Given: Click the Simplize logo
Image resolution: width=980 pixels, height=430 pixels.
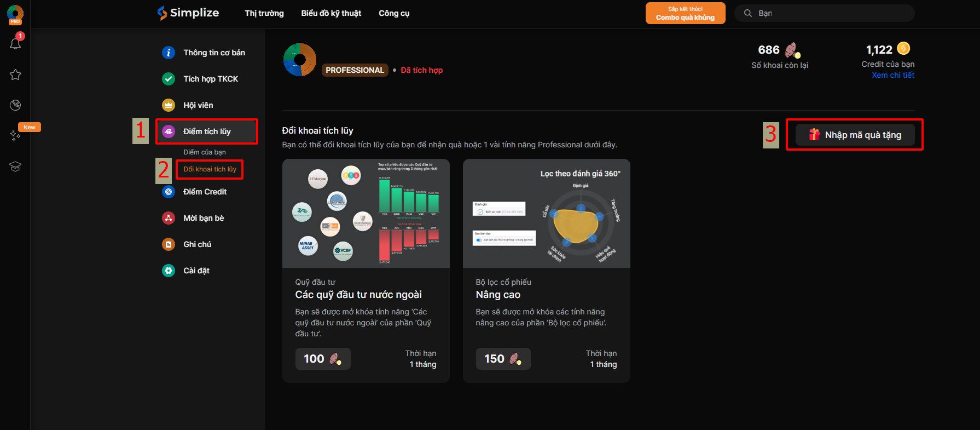Looking at the screenshot, I should coord(188,13).
